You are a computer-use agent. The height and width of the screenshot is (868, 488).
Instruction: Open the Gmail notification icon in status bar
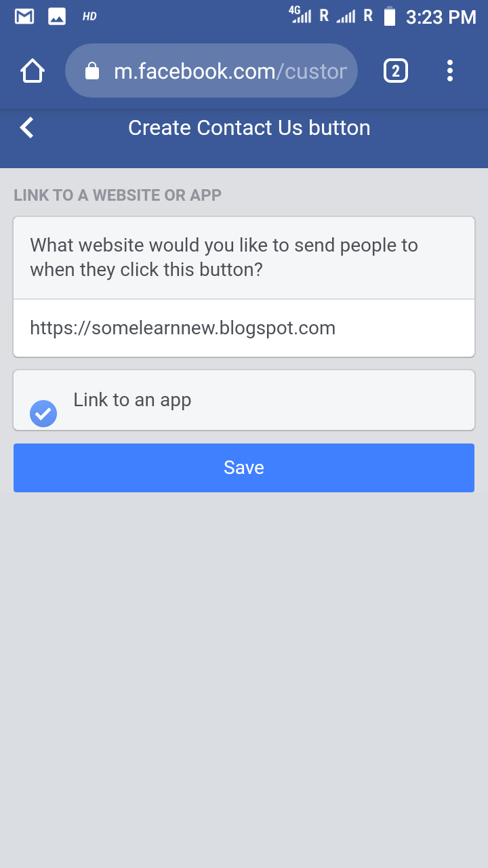(x=24, y=17)
